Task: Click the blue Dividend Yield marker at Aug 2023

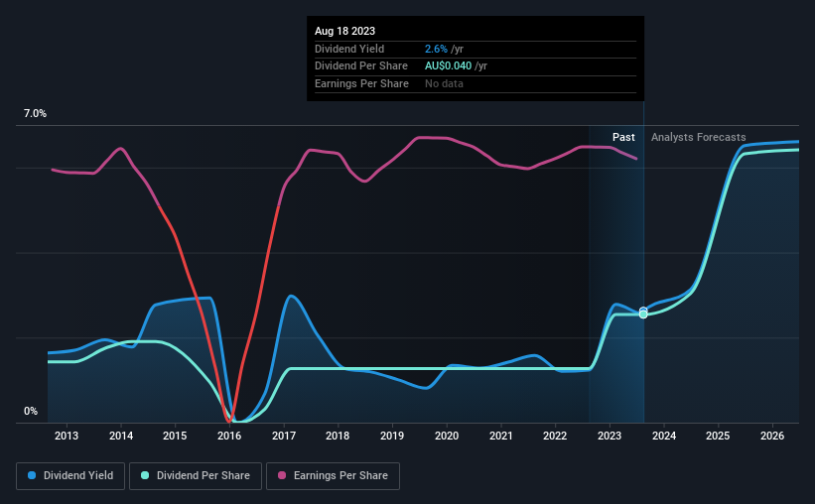Action: pyautogui.click(x=643, y=311)
